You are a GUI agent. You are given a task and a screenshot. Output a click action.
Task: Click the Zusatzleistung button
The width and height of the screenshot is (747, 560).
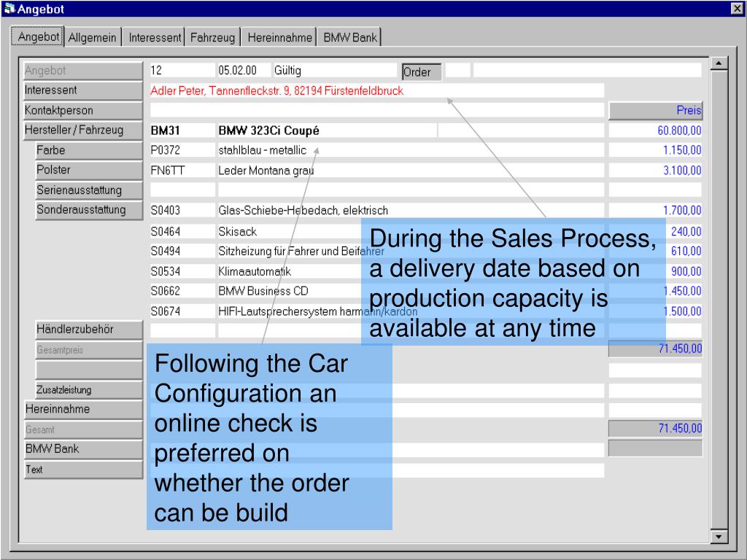click(89, 389)
